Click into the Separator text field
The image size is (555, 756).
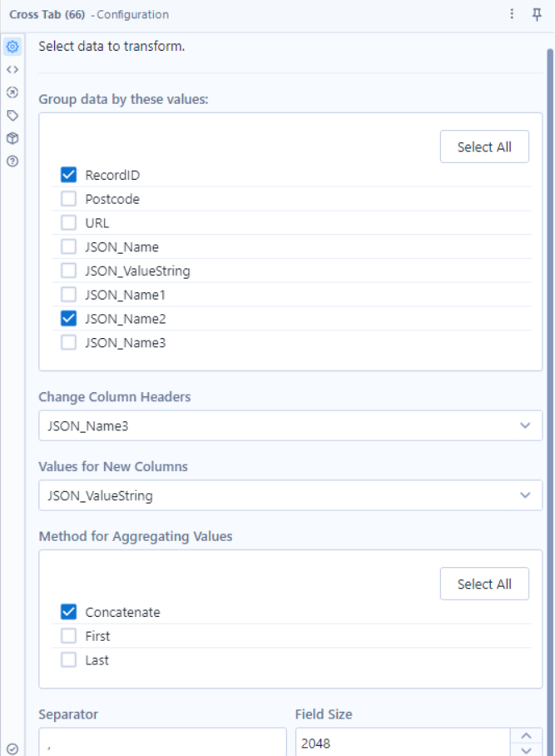162,744
